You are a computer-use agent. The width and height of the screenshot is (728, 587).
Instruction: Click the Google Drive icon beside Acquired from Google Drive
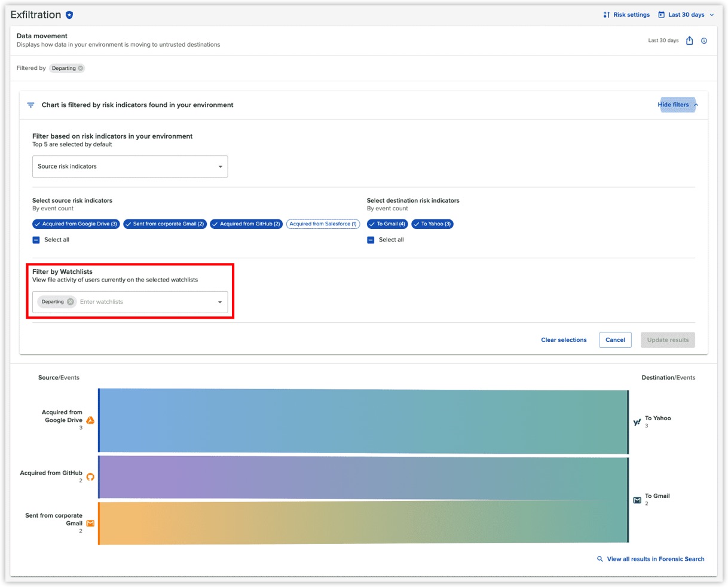pos(90,420)
